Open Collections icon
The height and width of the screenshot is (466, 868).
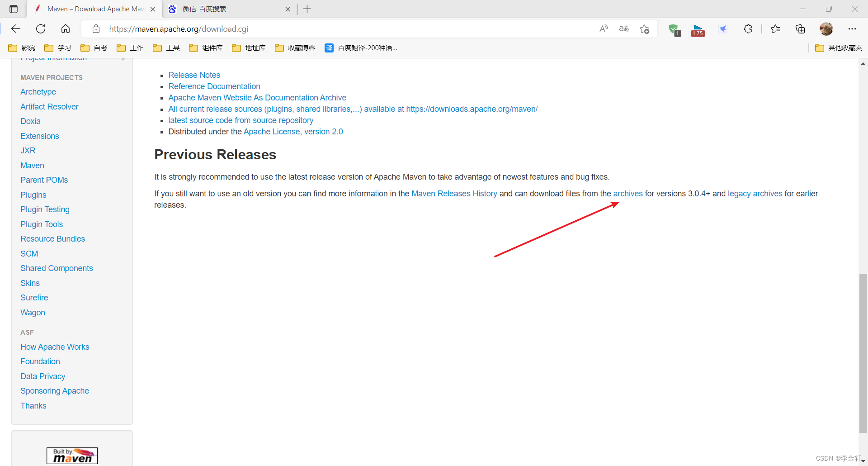(800, 29)
